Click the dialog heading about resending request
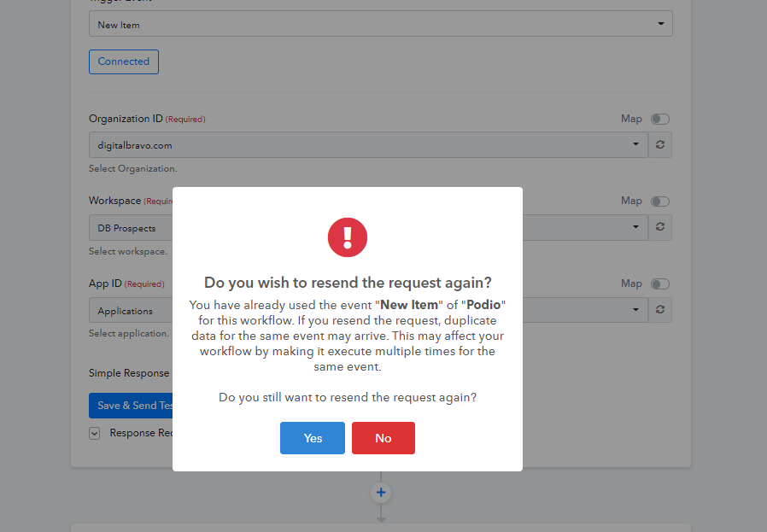 348,283
